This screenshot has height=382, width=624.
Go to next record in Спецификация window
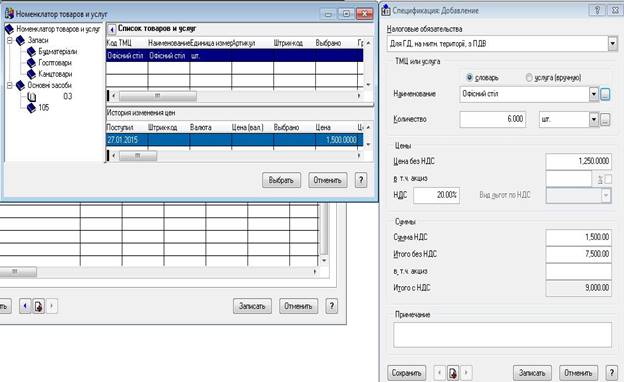point(466,373)
